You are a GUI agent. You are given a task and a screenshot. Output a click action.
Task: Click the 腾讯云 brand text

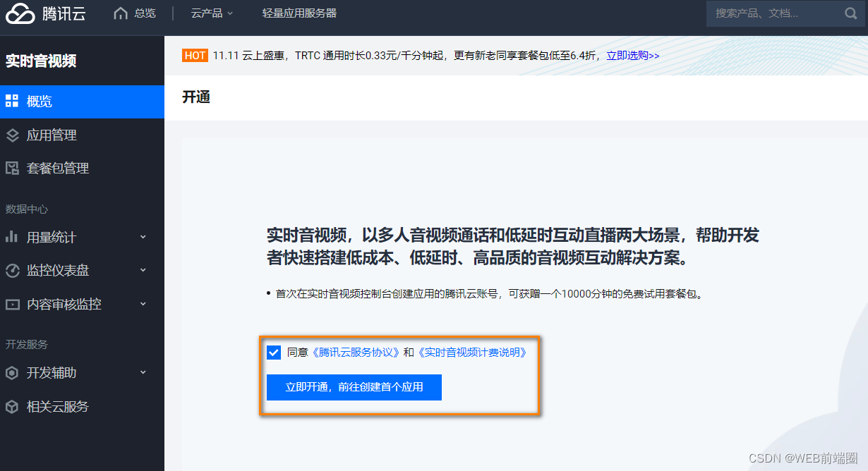[x=64, y=13]
